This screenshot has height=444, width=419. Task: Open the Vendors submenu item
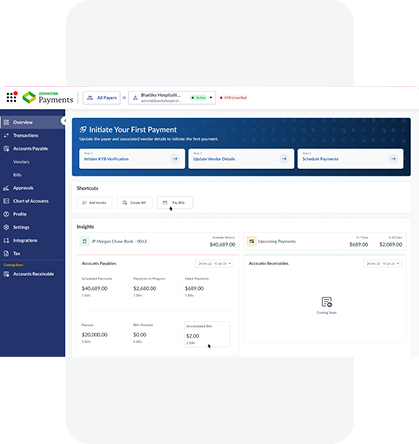tap(21, 162)
